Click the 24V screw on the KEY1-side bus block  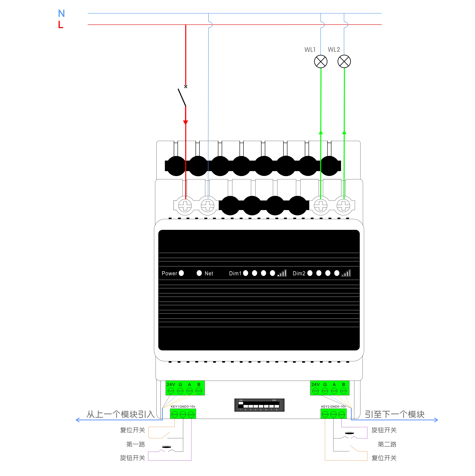pyautogui.click(x=171, y=391)
